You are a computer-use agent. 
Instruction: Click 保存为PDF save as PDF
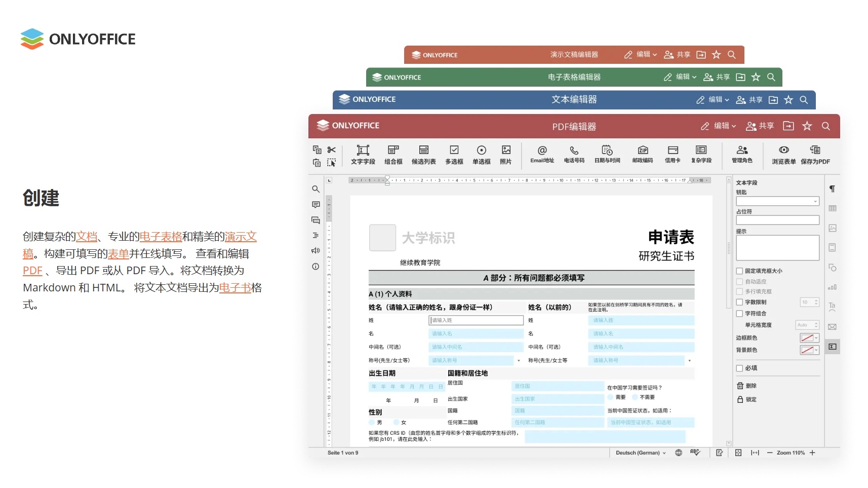point(815,155)
